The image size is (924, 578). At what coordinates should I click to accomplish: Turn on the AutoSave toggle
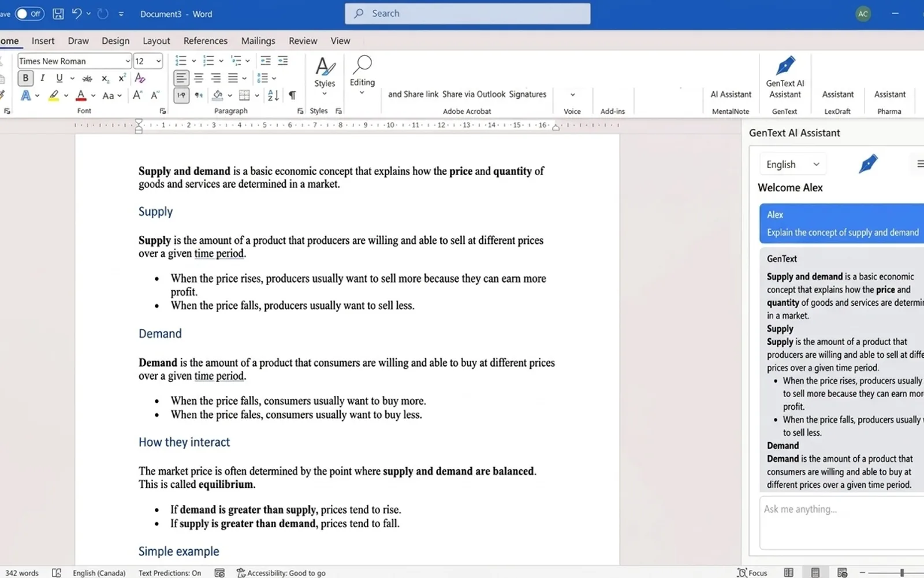click(x=29, y=14)
